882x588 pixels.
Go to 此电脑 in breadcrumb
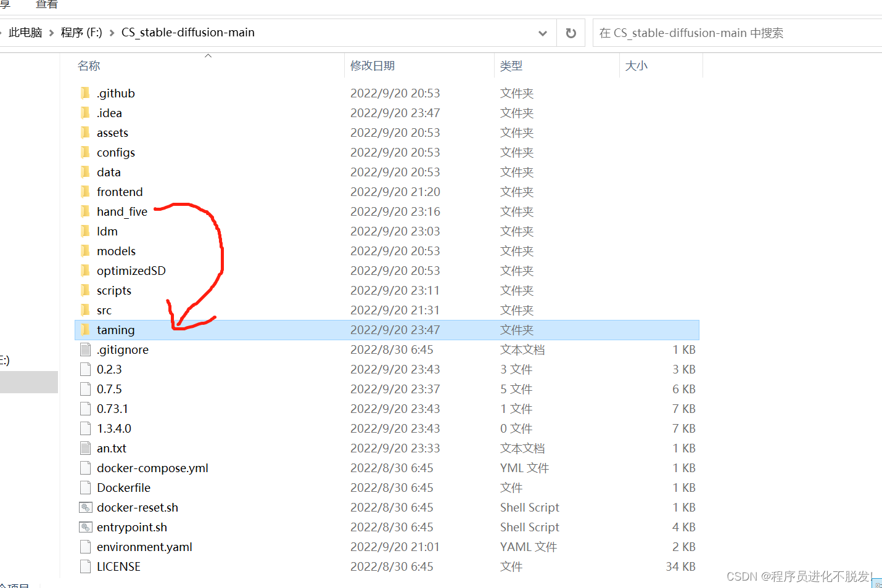click(x=25, y=33)
